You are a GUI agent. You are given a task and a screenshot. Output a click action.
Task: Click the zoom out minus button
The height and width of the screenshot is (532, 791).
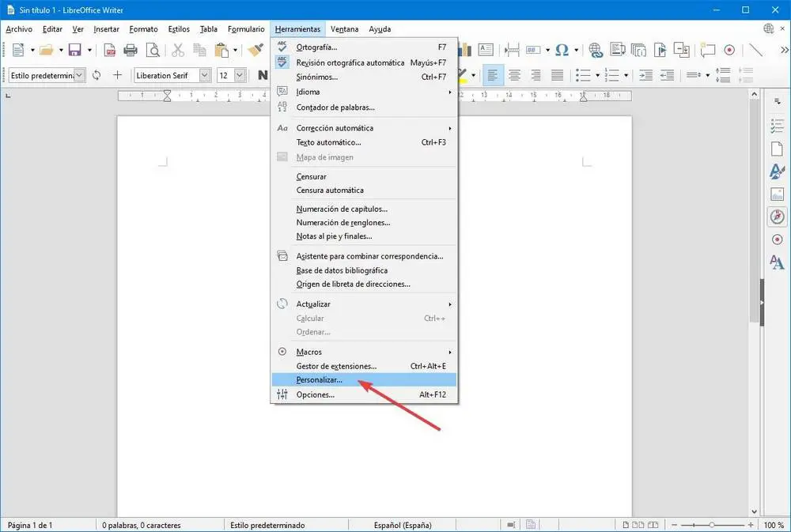674,525
